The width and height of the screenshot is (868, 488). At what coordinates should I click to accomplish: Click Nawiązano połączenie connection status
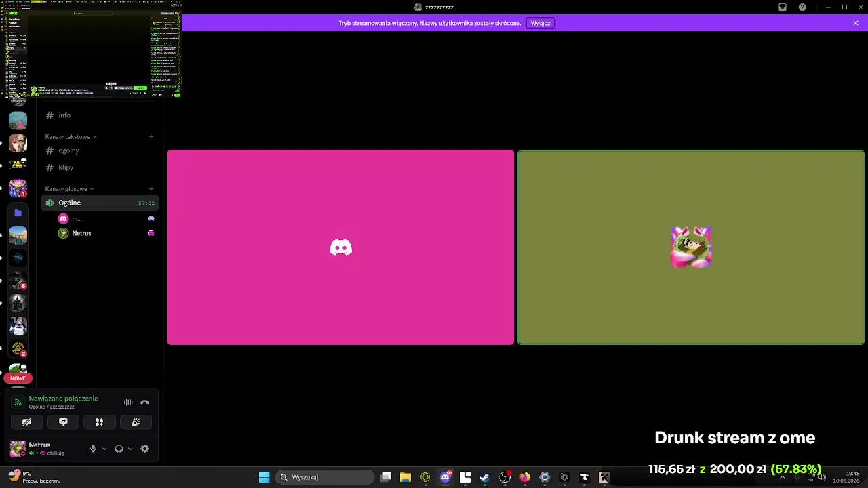(63, 399)
